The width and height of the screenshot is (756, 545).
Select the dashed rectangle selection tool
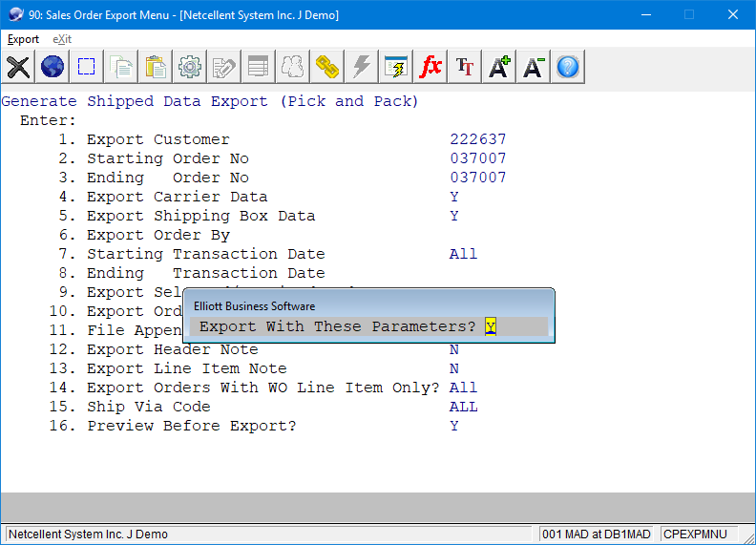[x=86, y=67]
